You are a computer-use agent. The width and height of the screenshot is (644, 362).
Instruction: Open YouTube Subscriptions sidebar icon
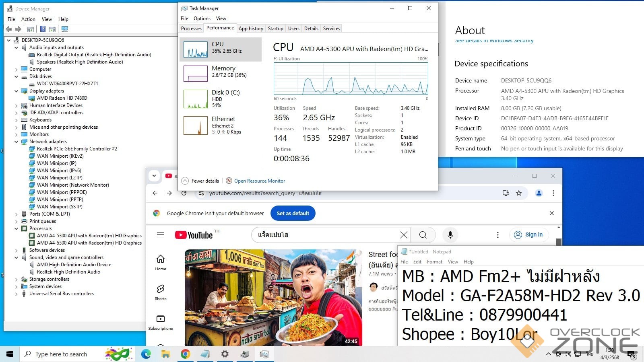(161, 322)
